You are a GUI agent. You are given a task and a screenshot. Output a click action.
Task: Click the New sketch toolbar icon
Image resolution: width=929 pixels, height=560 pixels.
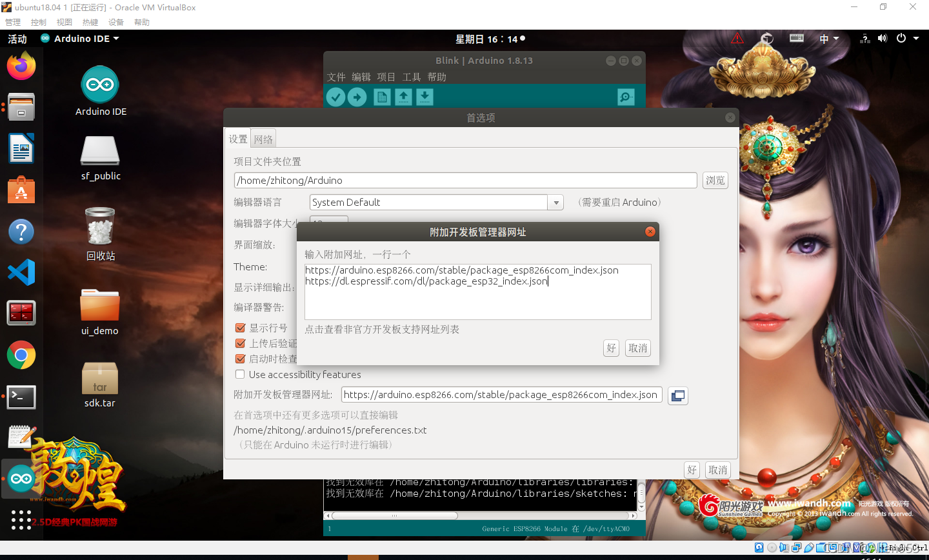pos(382,97)
